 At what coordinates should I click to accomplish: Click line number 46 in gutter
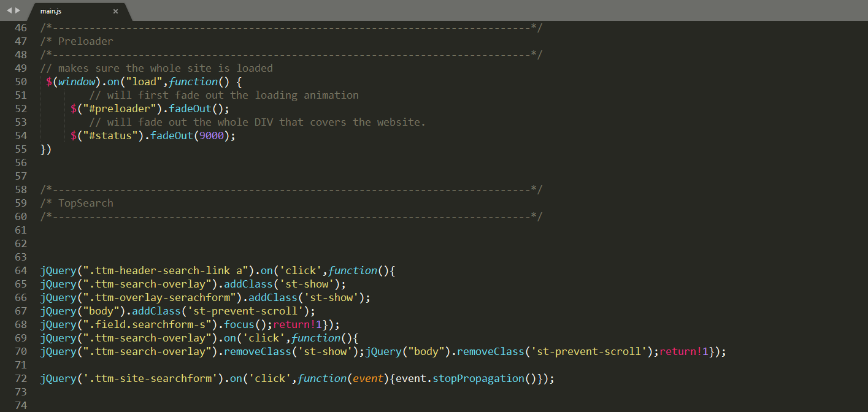(20, 28)
